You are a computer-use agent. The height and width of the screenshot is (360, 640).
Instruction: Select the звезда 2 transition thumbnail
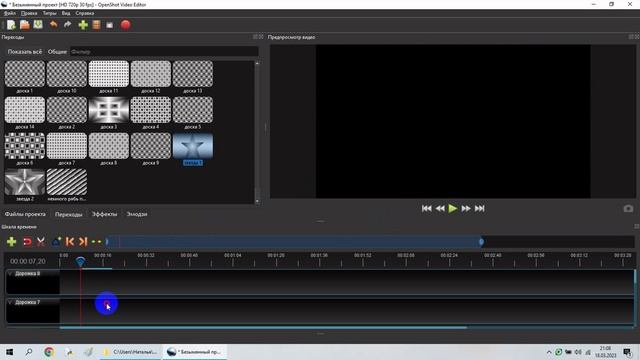[25, 182]
